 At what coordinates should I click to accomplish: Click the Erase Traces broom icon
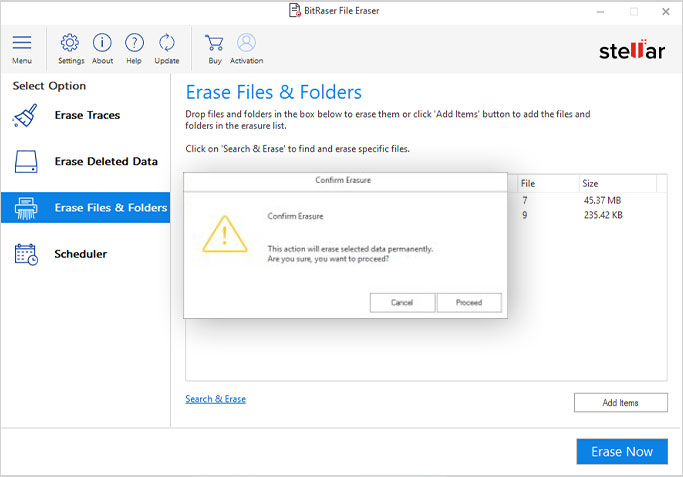[25, 115]
